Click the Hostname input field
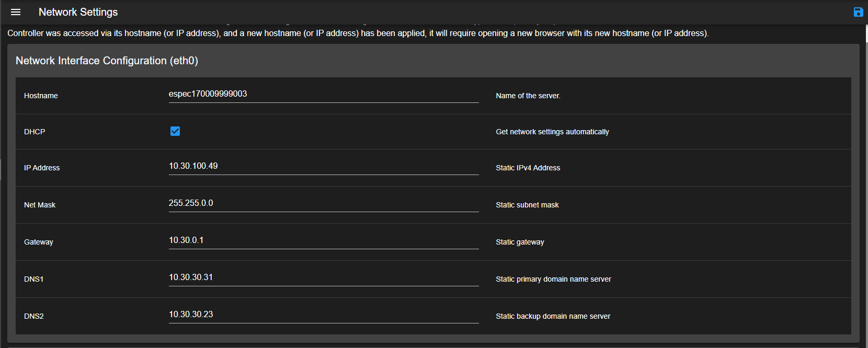 click(x=324, y=94)
